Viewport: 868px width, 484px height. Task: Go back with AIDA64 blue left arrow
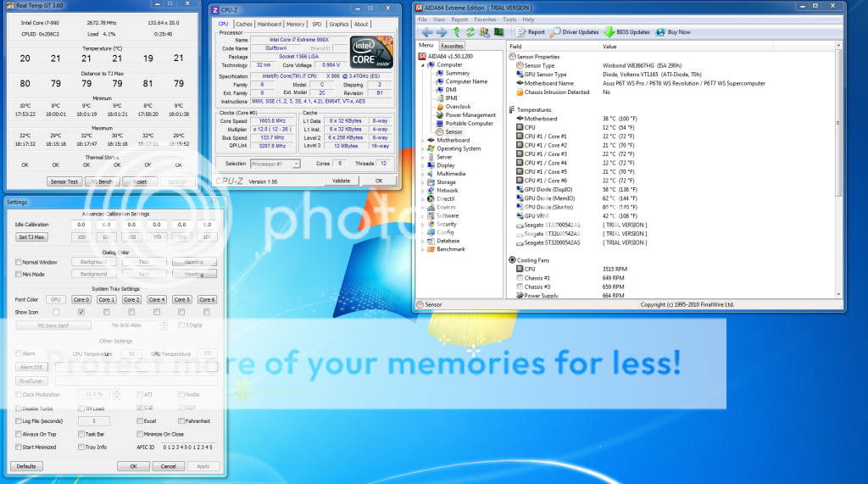(x=427, y=32)
